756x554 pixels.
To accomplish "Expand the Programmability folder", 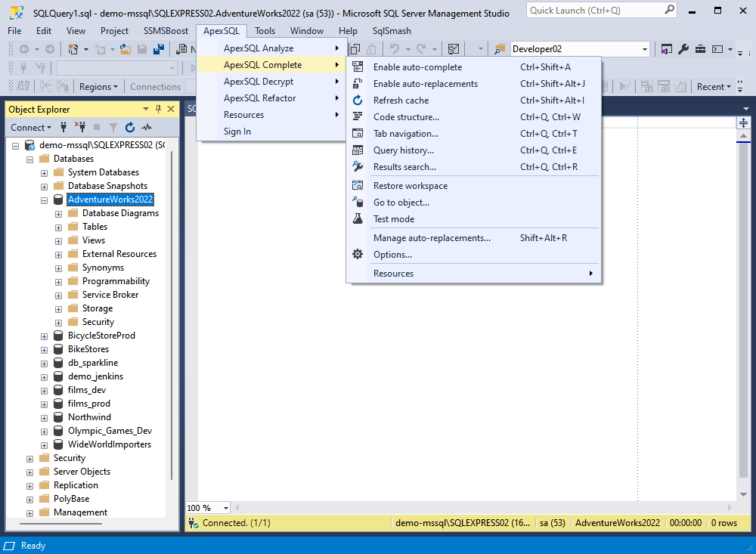I will (x=59, y=282).
